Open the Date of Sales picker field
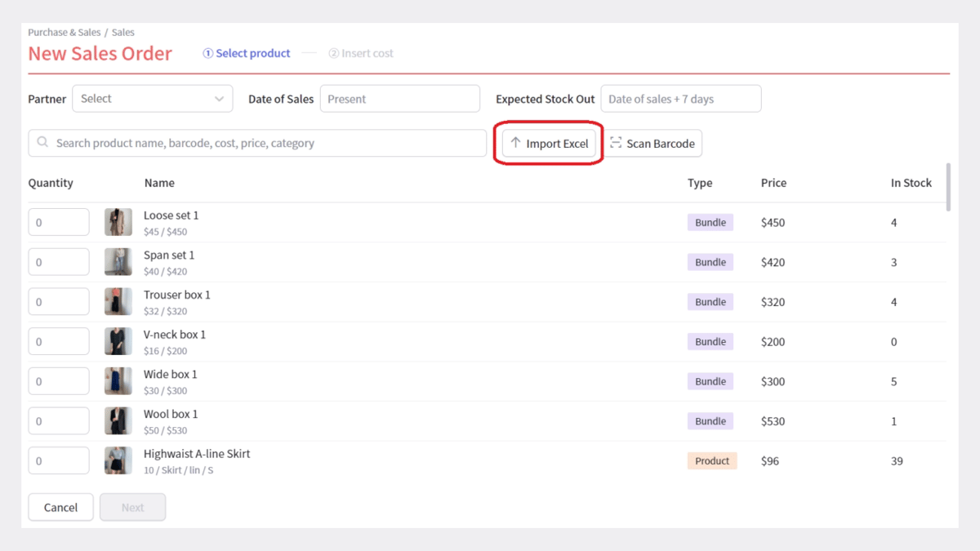Image resolution: width=980 pixels, height=551 pixels. tap(399, 99)
